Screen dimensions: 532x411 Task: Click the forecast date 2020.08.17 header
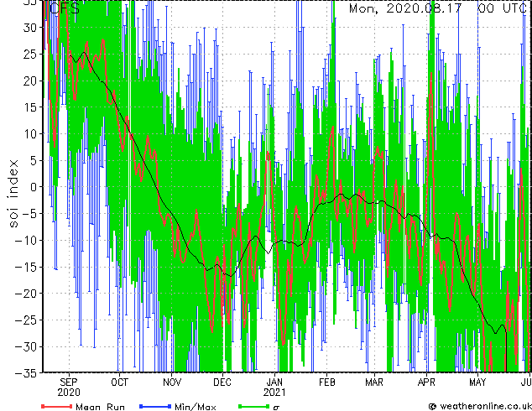point(424,8)
